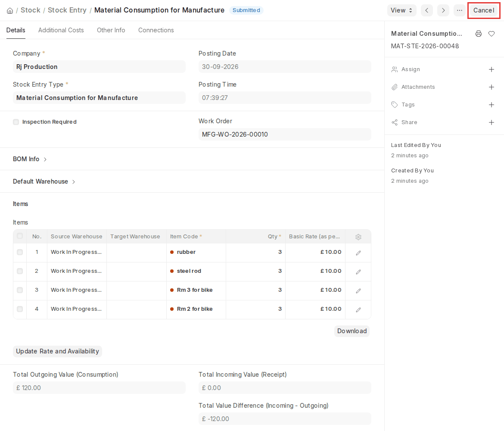The width and height of the screenshot is (504, 431).
Task: Click the 'Qty' column header
Action: tap(255, 237)
